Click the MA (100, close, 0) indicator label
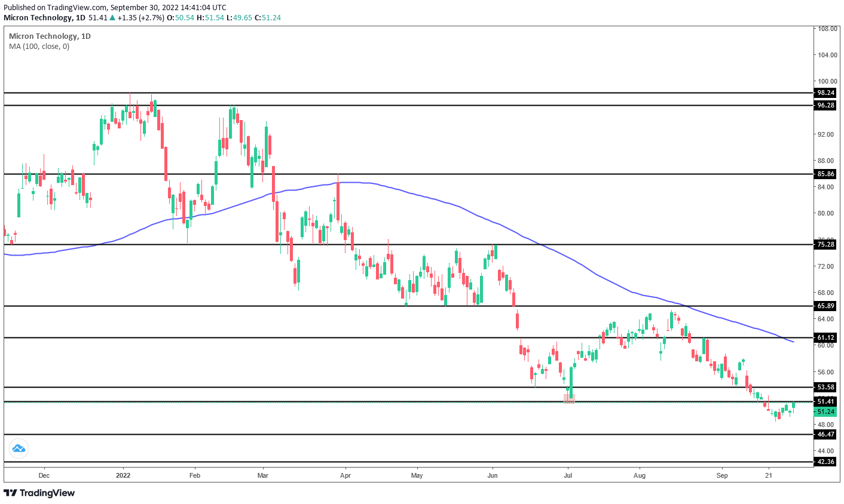The height and width of the screenshot is (504, 844). coord(39,47)
